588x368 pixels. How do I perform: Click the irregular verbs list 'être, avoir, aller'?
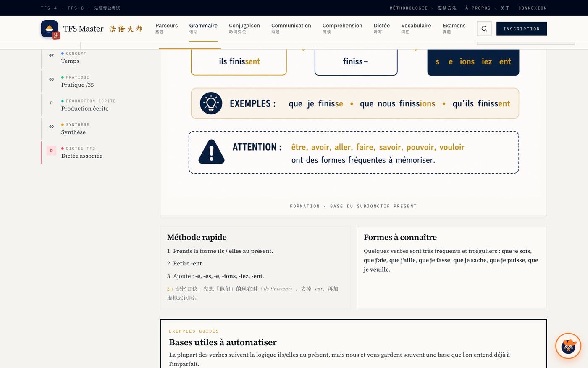coord(378,147)
